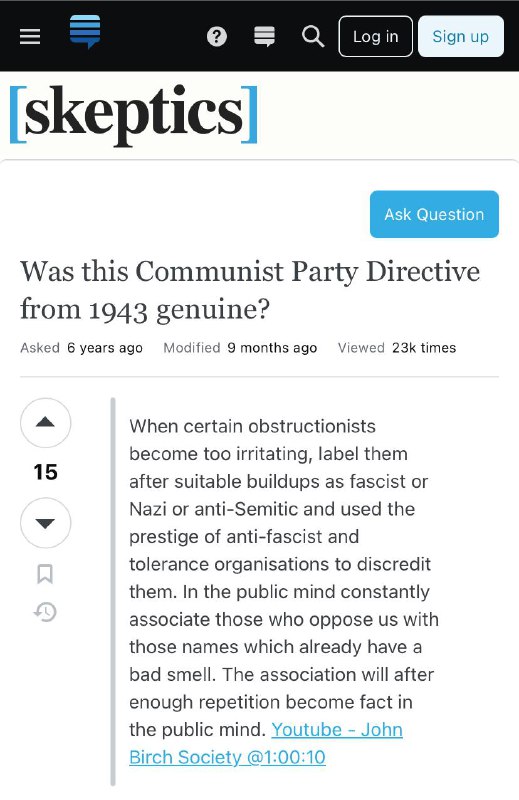Click the Sign up button
Viewport: 519px width, 800px height.
tap(461, 36)
